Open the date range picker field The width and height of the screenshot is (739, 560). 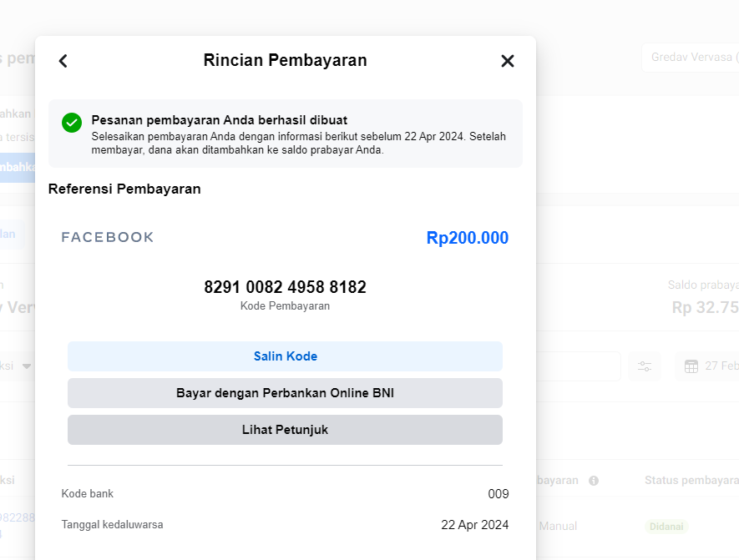(x=710, y=366)
